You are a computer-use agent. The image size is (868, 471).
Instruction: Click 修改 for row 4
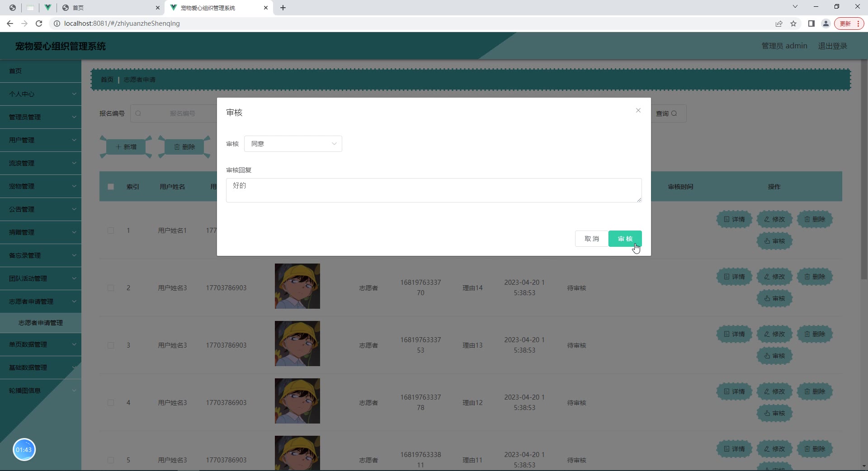pyautogui.click(x=774, y=391)
